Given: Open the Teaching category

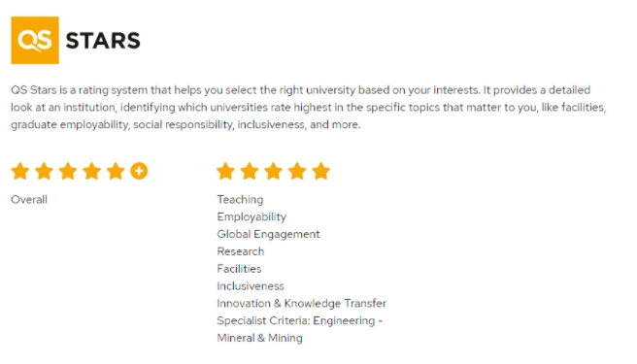Looking at the screenshot, I should [240, 199].
